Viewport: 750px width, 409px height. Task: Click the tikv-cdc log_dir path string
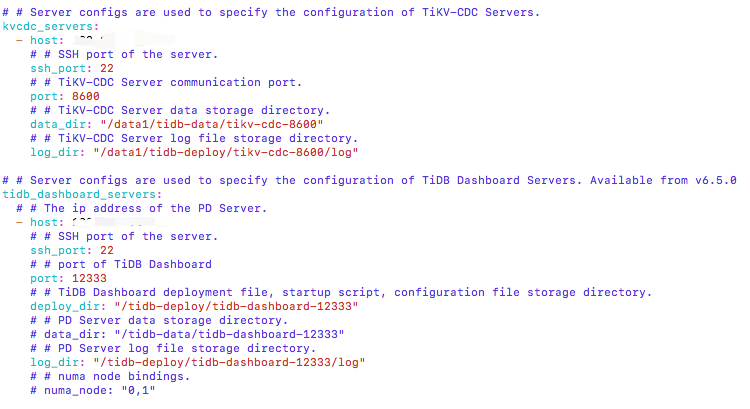(x=226, y=153)
